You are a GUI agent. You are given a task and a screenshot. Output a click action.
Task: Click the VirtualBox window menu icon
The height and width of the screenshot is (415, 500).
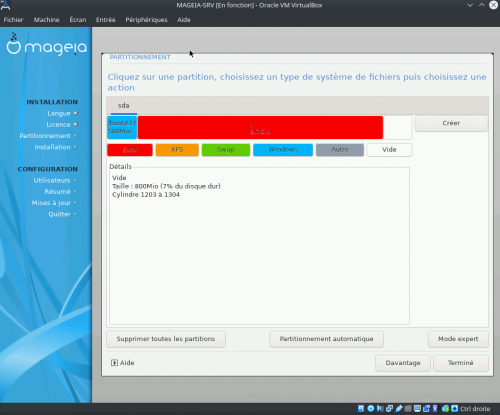[5, 5]
